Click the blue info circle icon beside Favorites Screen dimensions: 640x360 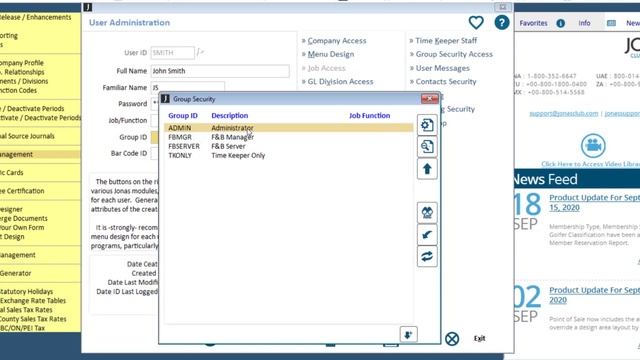point(560,23)
